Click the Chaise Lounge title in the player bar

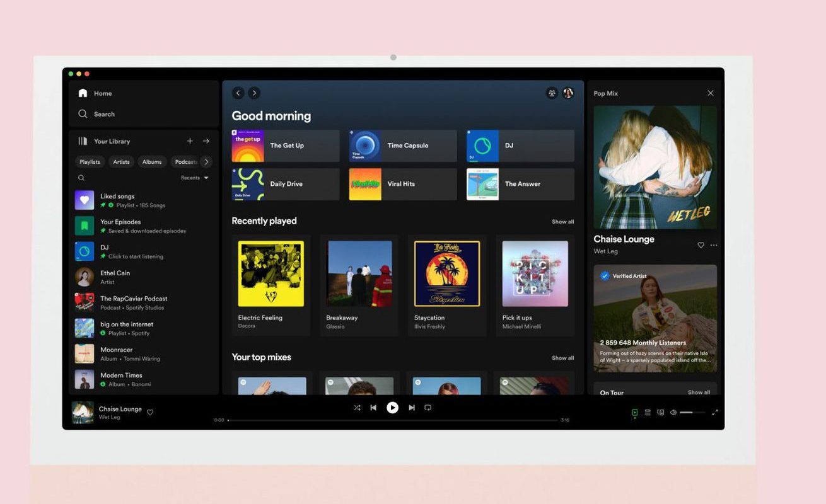[120, 409]
